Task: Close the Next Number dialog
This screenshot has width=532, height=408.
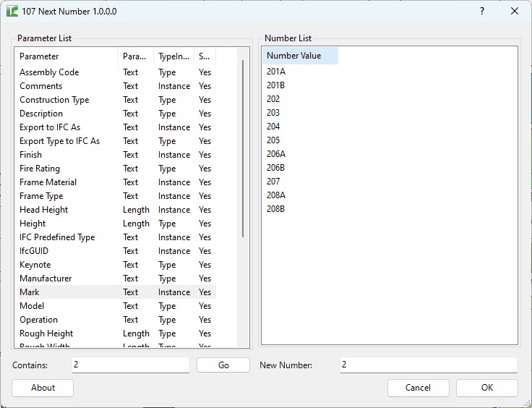Action: pos(515,11)
